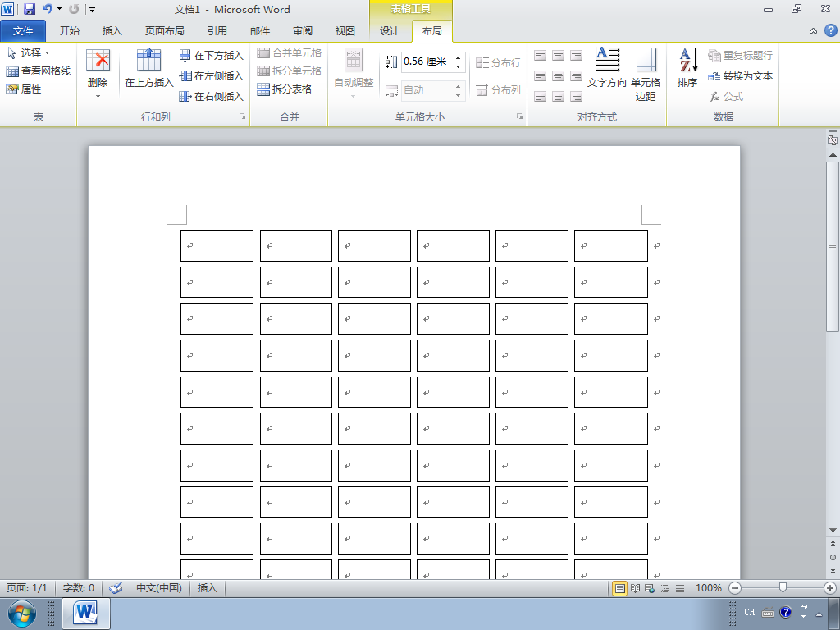Open the 排序 sort dialog
The width and height of the screenshot is (840, 630).
(x=687, y=68)
